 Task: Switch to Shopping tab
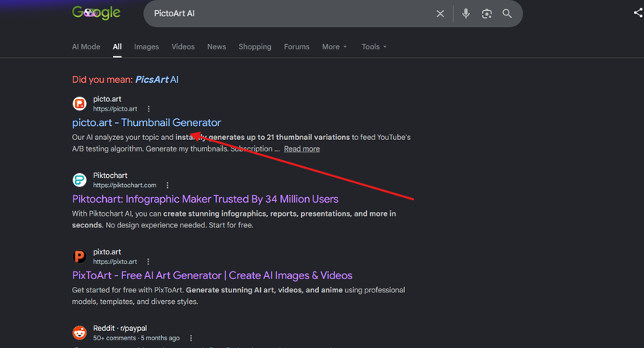coord(255,46)
